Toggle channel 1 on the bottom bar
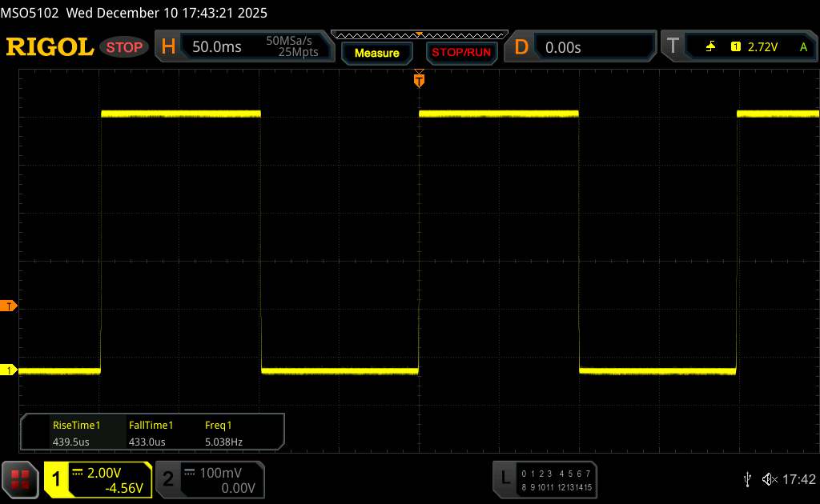The width and height of the screenshot is (820, 504). (x=58, y=479)
